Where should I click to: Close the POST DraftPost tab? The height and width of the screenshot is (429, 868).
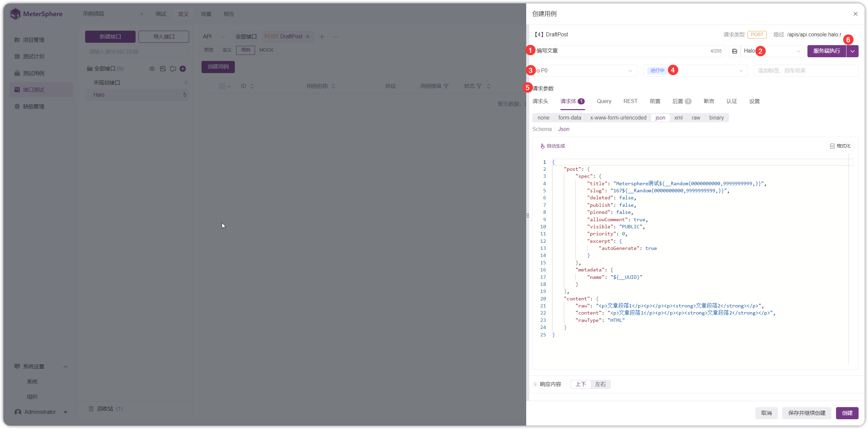tap(308, 36)
